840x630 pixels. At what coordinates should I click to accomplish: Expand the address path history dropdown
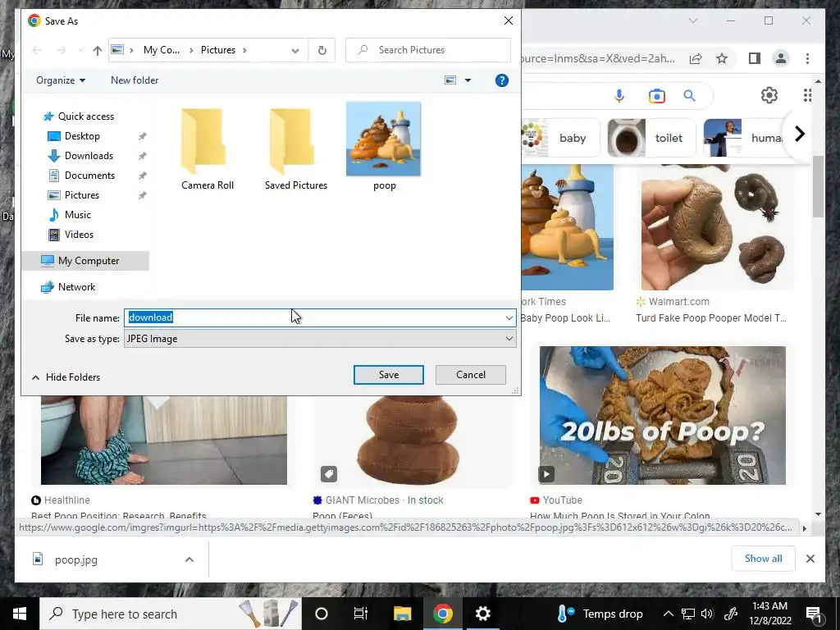tap(295, 50)
